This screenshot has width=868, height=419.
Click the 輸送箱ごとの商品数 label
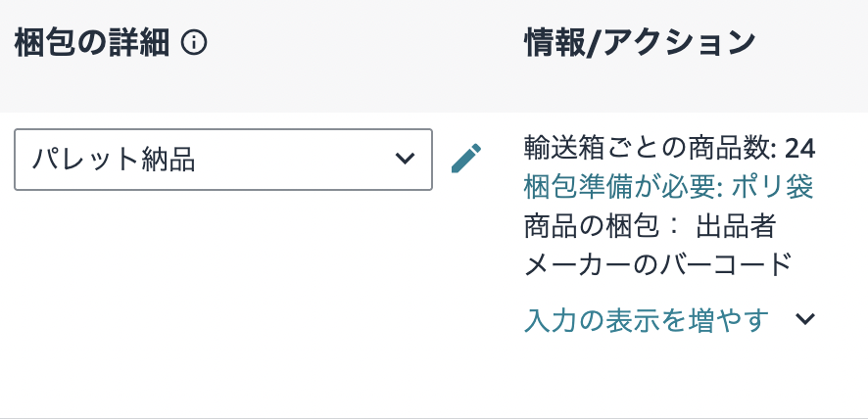click(x=651, y=149)
